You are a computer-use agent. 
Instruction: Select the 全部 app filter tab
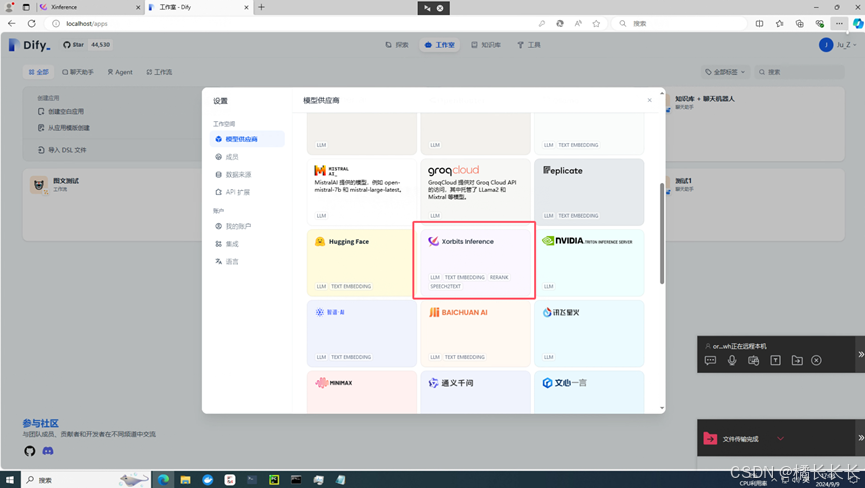coord(39,72)
